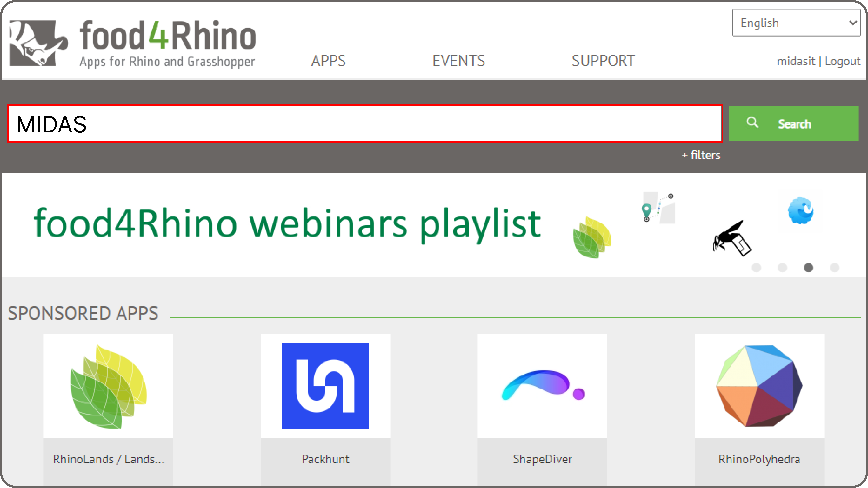Click the green Search button

794,123
